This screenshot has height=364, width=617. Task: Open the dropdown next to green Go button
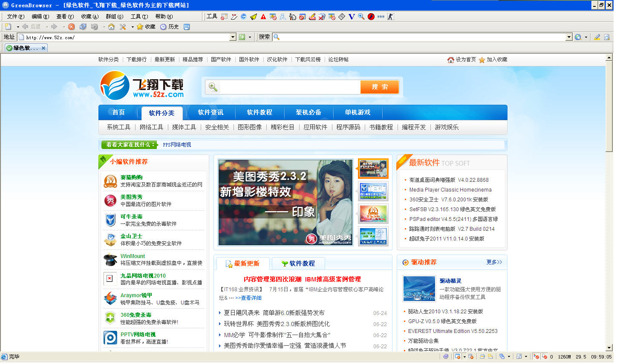tap(250, 37)
